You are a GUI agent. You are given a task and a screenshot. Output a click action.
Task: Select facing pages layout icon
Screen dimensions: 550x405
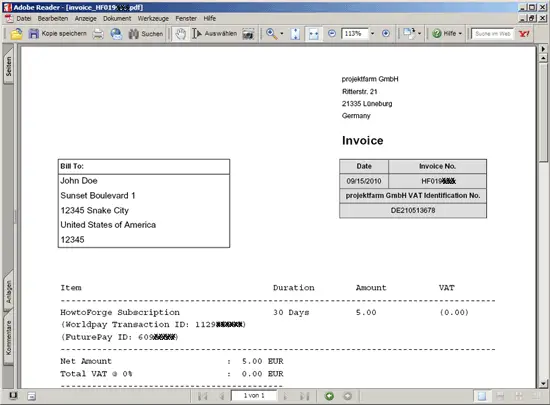click(x=518, y=396)
